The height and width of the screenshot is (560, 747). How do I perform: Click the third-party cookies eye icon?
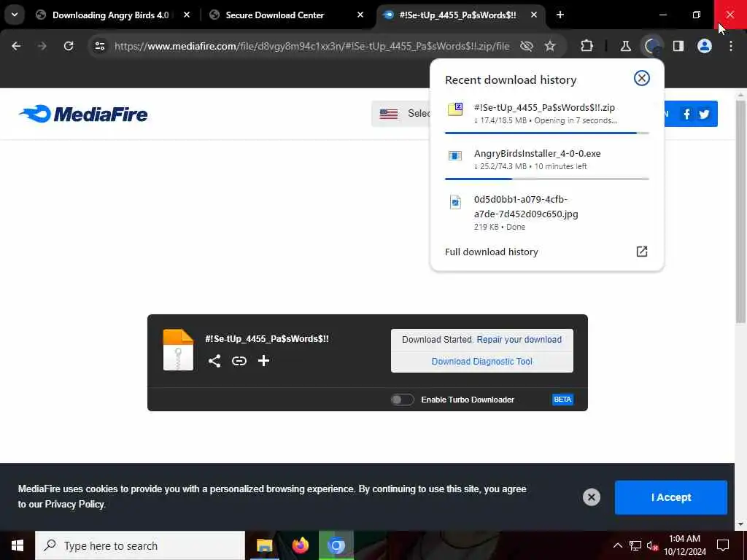527,46
